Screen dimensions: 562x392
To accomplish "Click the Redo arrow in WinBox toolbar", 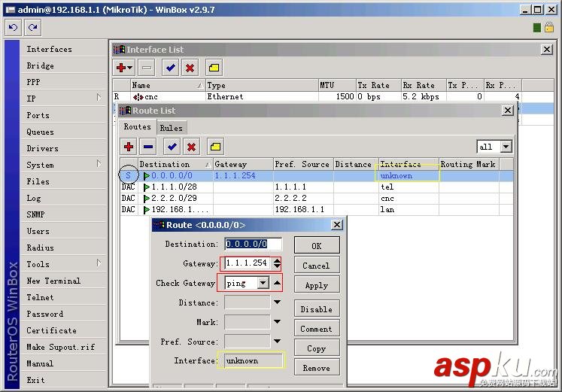I will pos(33,28).
